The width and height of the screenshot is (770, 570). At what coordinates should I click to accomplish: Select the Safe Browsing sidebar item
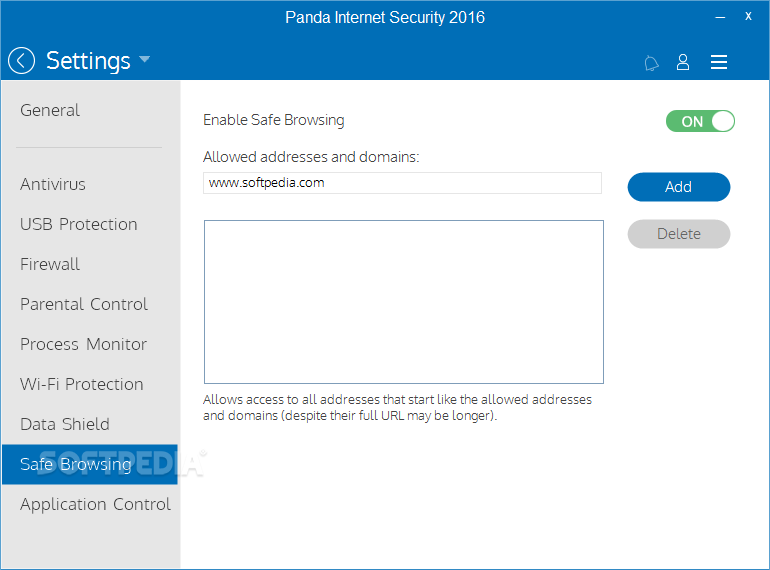tap(89, 464)
